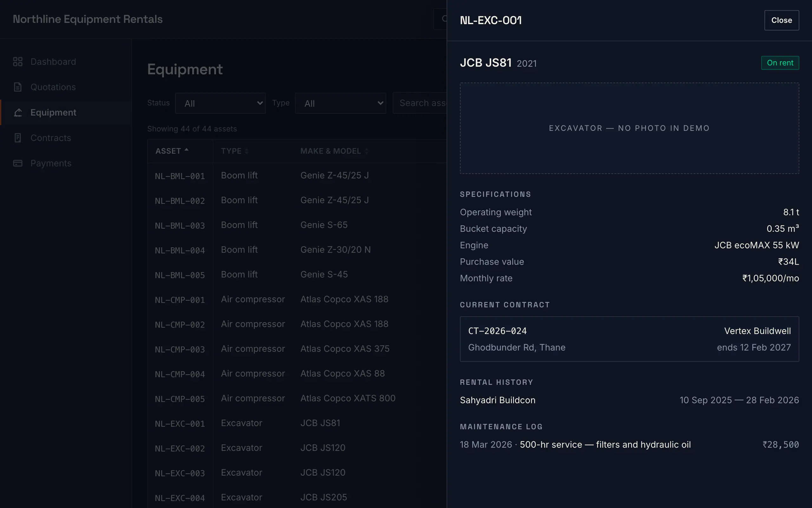Click the Quotations document icon
Viewport: 812px width, 508px height.
click(18, 87)
